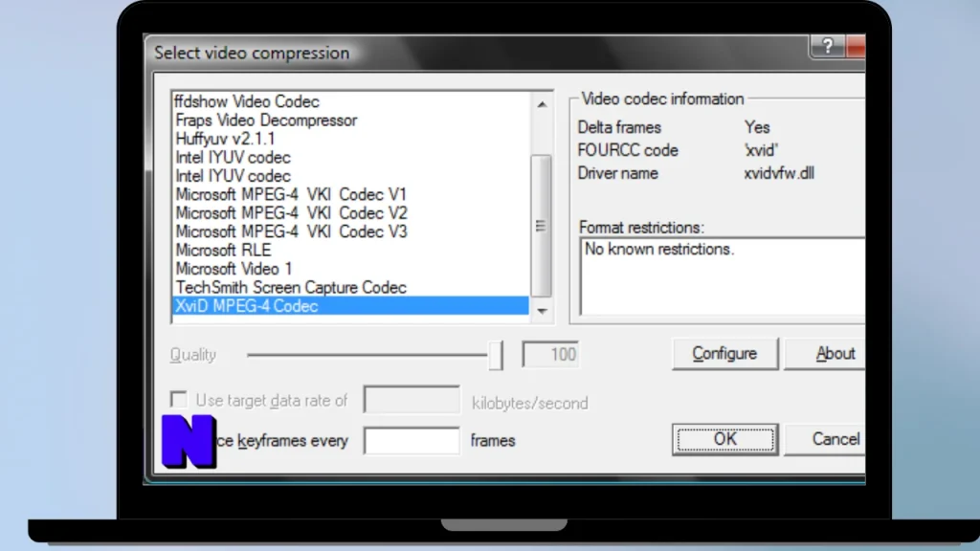The width and height of the screenshot is (980, 551).
Task: Choose Microsoft RLE codec
Action: [x=350, y=250]
